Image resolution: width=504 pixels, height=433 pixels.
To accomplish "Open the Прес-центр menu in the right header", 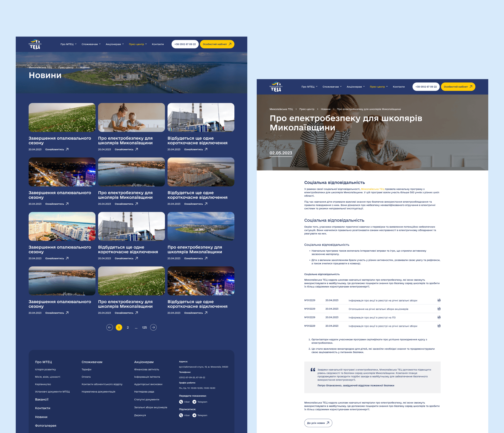I will pos(379,87).
